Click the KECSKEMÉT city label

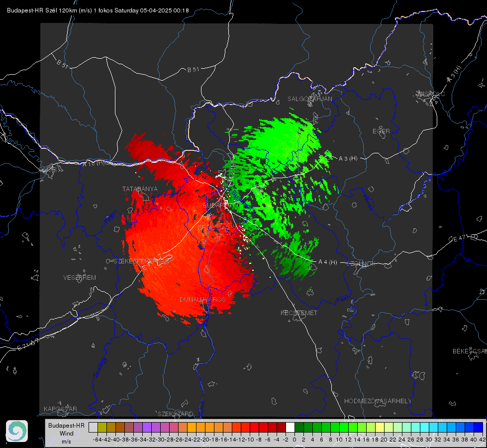[299, 313]
